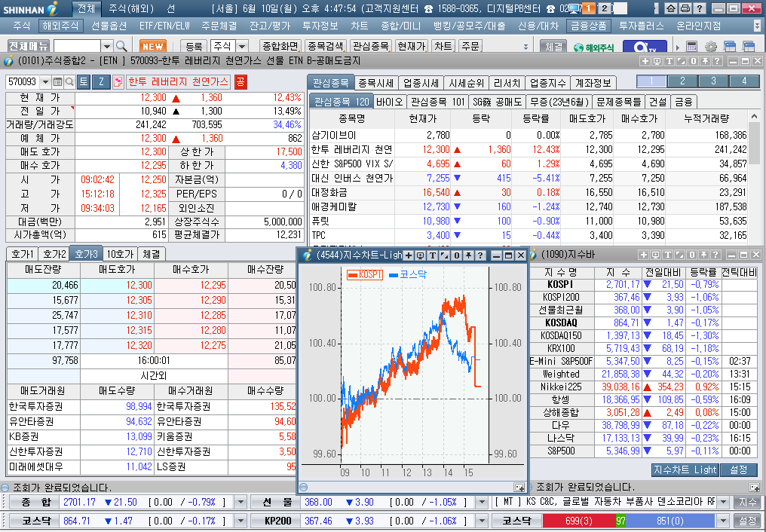
Task: Open dropdown next to 코스닥 index ticker
Action: [241, 521]
